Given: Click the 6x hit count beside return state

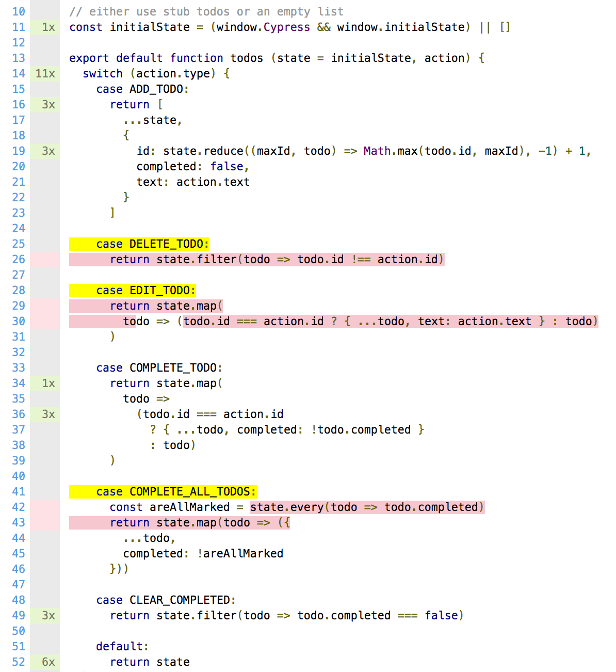Looking at the screenshot, I should pyautogui.click(x=48, y=662).
